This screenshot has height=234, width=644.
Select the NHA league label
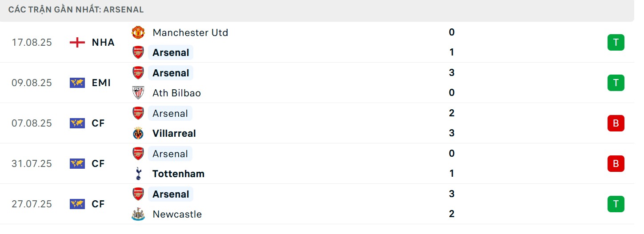(x=103, y=43)
